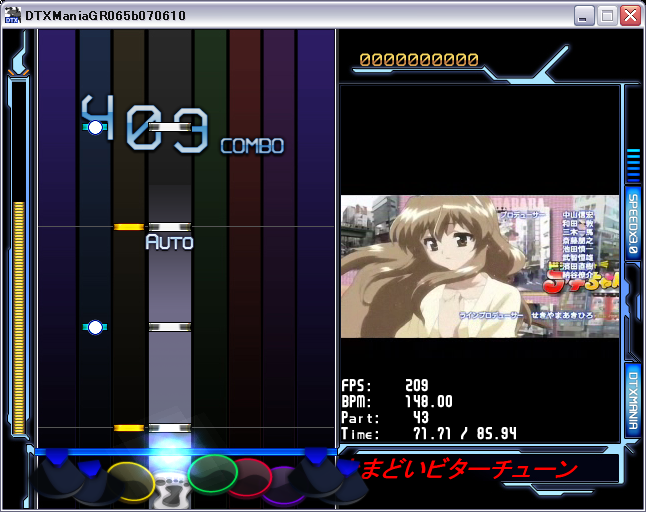The image size is (646, 512).
Task: Click the window title DTXManiaGR065b070610
Action: coord(105,16)
